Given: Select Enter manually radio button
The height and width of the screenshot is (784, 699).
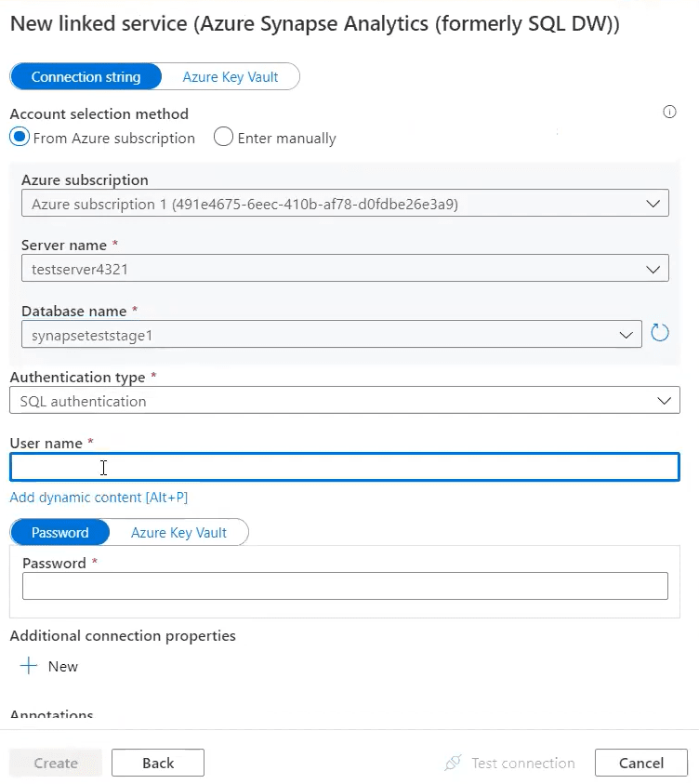Looking at the screenshot, I should coord(223,137).
